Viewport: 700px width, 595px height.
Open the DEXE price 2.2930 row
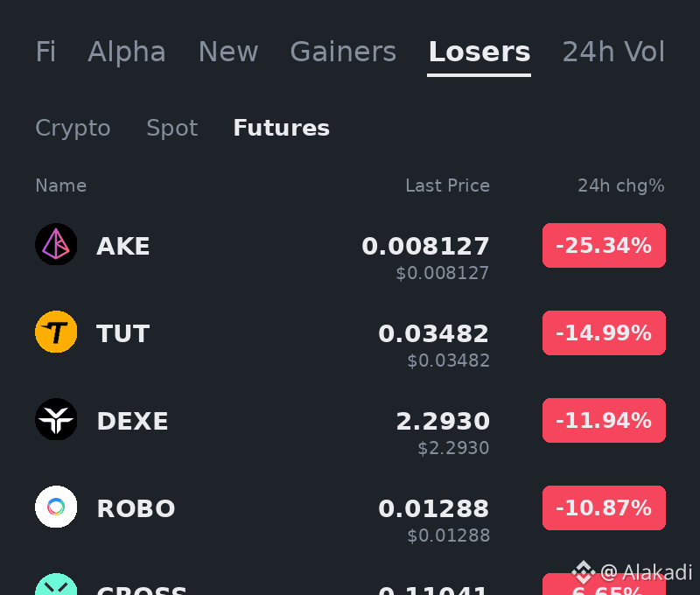pos(350,429)
